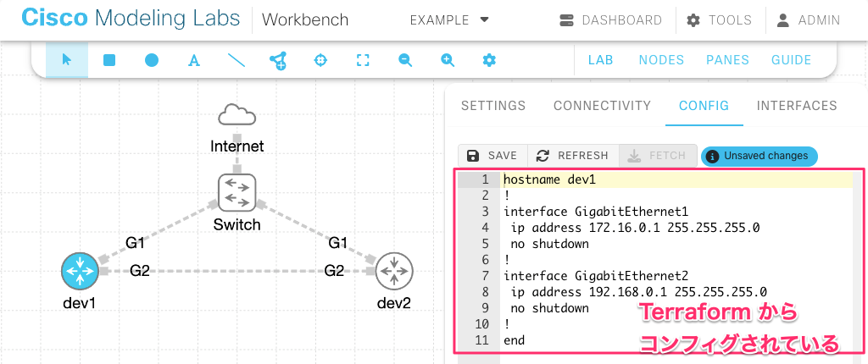Switch to the SETTINGS tab
Screen dimensions: 868x364
[493, 106]
